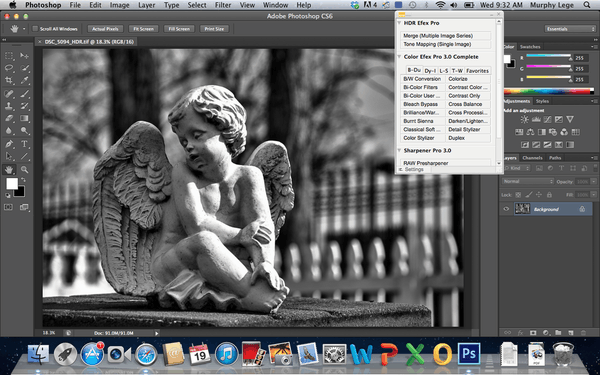600x375 pixels.
Task: Toggle Quick Mask mode icon
Action: click(8, 207)
